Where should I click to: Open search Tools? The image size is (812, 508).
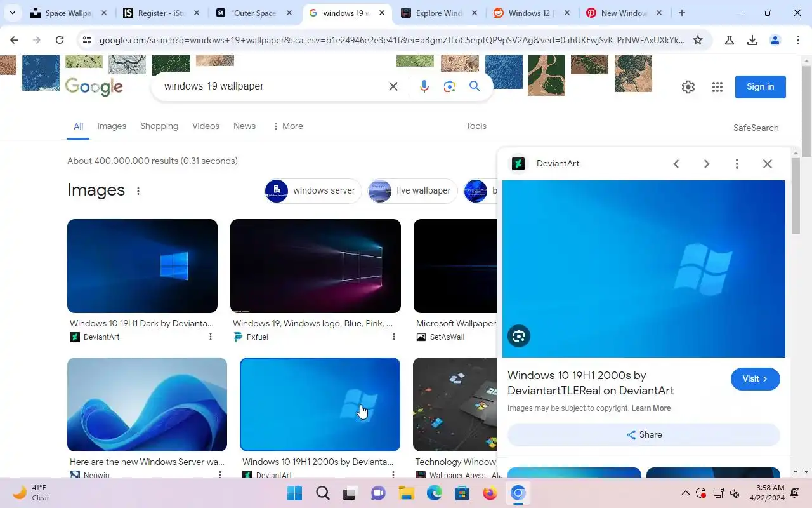[x=476, y=126]
